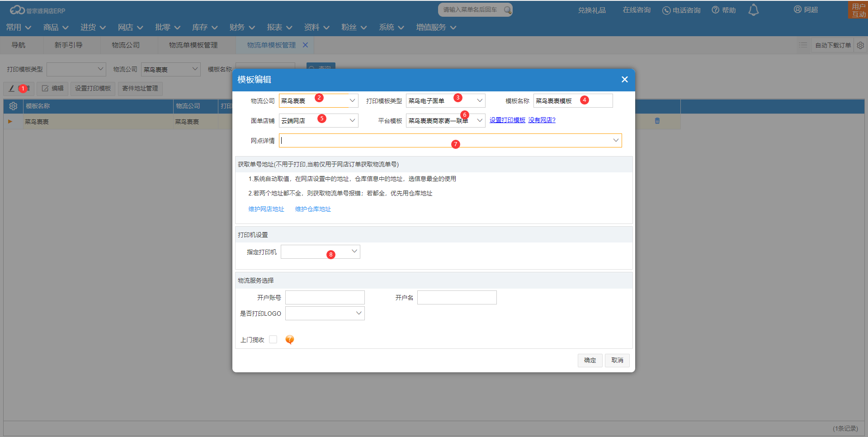Open the user account 阿超
The height and width of the screenshot is (437, 868).
click(x=806, y=9)
